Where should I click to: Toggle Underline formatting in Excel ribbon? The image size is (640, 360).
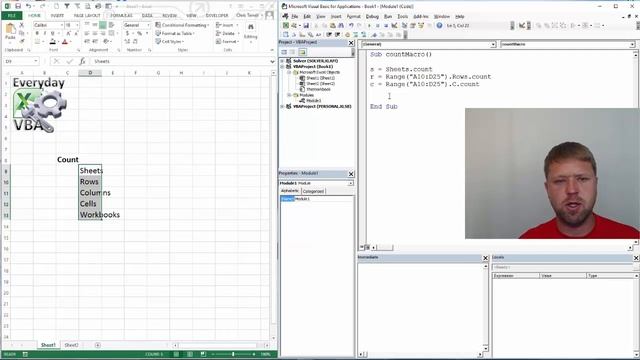pos(52,33)
